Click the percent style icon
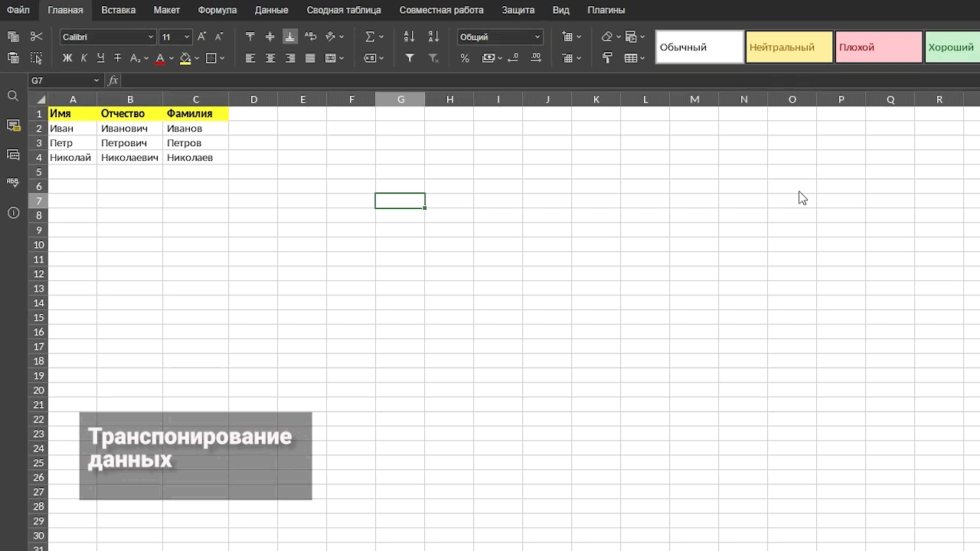Screen dimensions: 980x551 point(465,58)
